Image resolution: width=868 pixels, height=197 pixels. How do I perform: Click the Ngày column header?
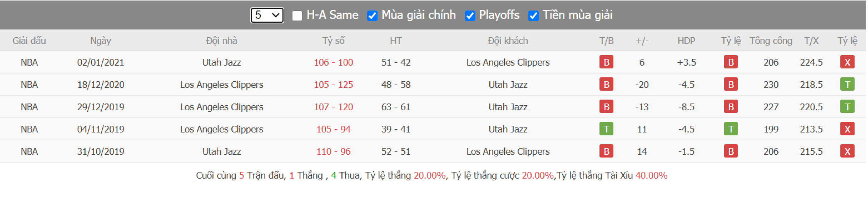pos(101,41)
